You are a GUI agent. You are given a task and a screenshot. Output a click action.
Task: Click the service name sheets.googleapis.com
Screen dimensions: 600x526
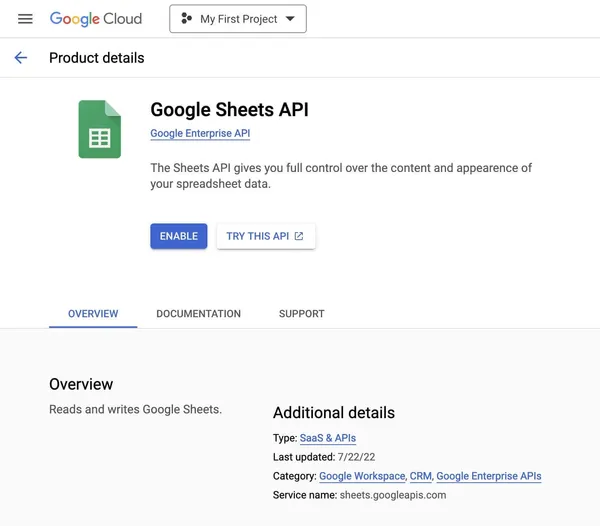pos(393,495)
